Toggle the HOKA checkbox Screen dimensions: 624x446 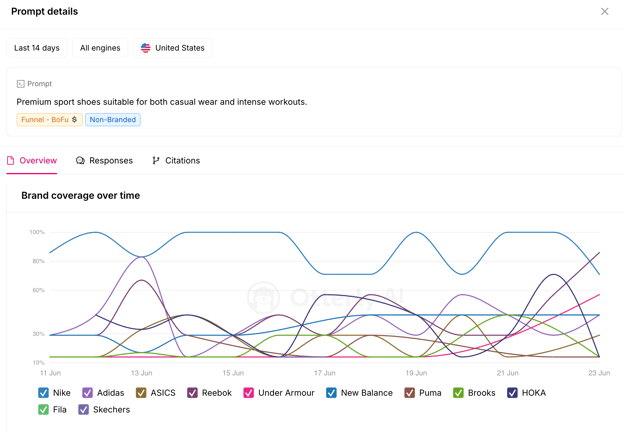(x=512, y=393)
